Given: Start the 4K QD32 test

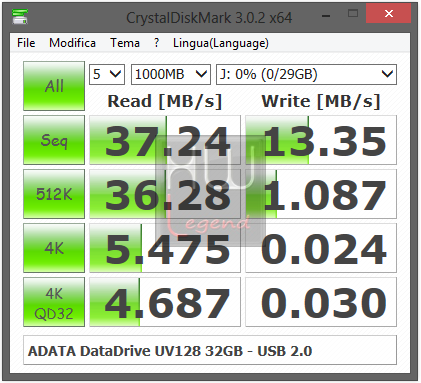Looking at the screenshot, I should pyautogui.click(x=54, y=302).
